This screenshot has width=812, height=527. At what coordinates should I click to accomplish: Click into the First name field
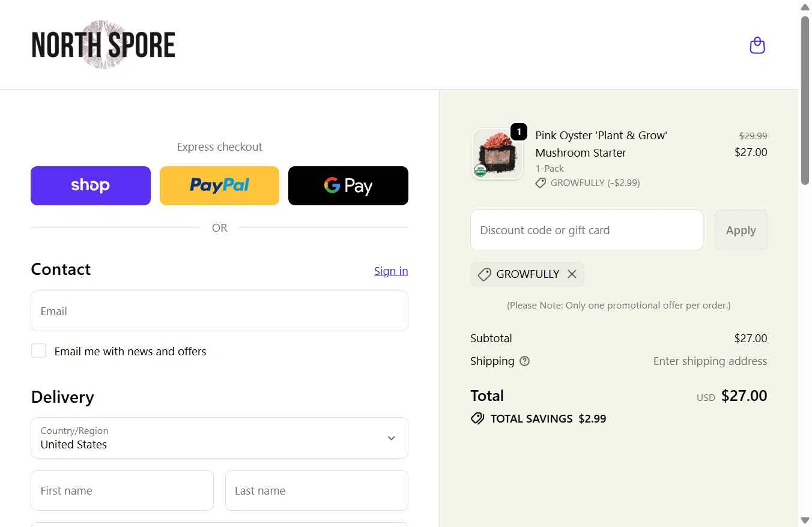122,490
